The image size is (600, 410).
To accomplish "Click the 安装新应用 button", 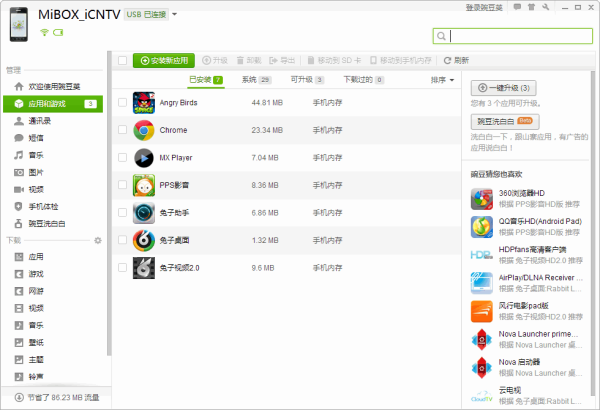I will (164, 60).
